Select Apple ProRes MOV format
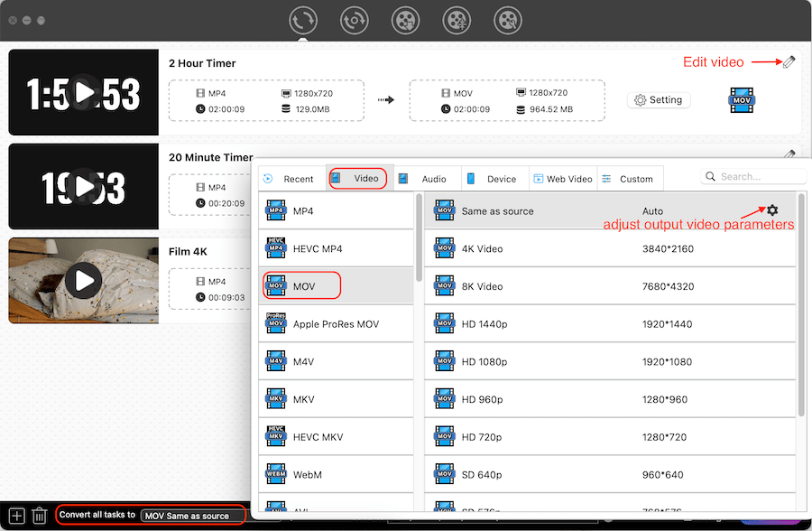 tap(337, 324)
